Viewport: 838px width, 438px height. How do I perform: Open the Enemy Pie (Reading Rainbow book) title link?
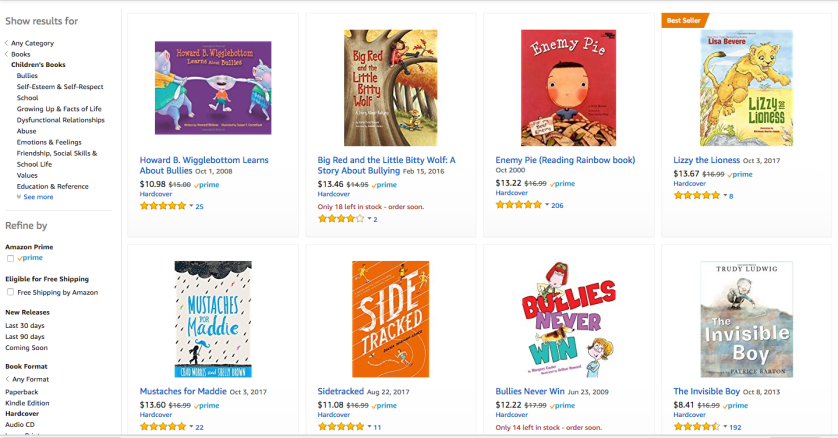pos(565,160)
